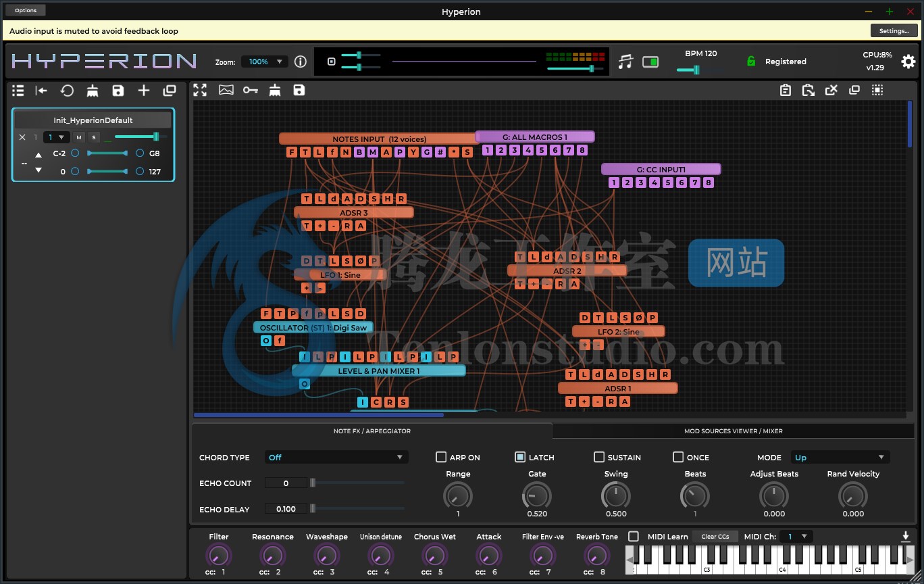
Task: Open the Options menu
Action: [26, 10]
